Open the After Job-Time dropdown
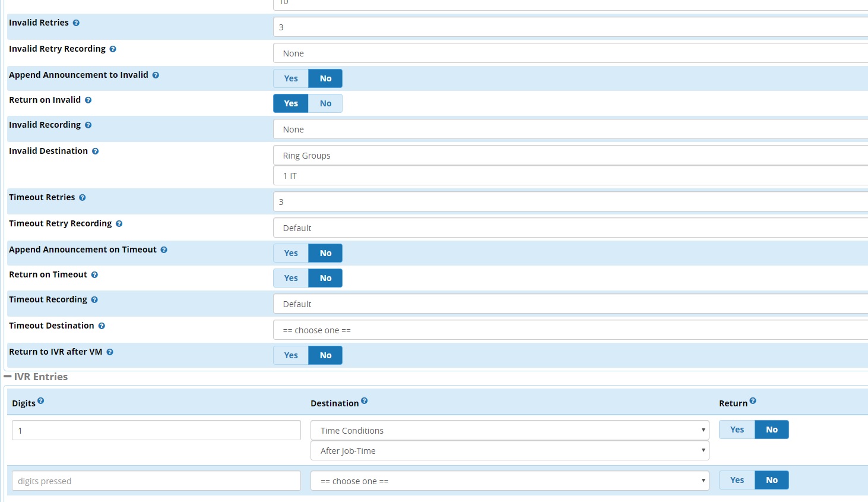Viewport: 868px width, 502px height. (509, 450)
